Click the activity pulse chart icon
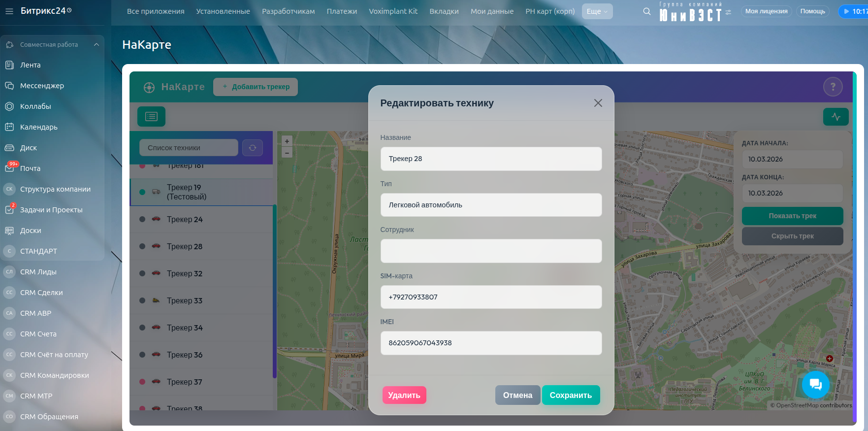The image size is (868, 431). point(836,117)
